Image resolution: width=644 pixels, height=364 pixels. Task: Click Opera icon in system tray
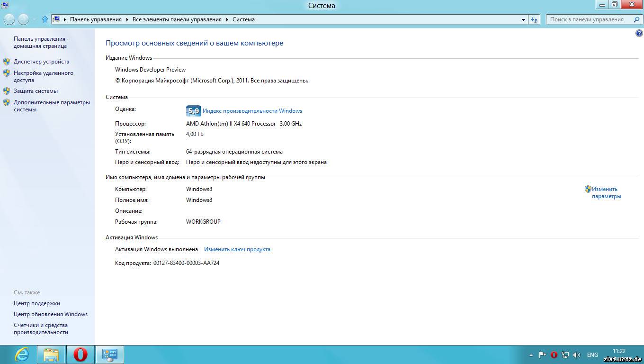point(554,355)
